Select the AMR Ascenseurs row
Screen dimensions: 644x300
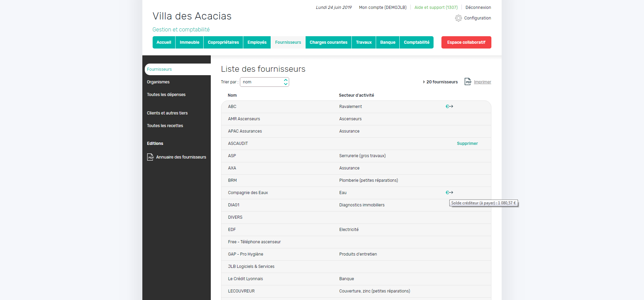point(356,119)
